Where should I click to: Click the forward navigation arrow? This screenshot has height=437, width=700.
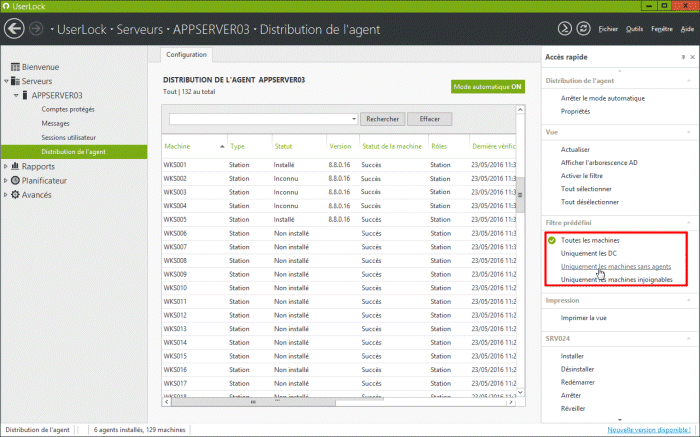pos(36,29)
